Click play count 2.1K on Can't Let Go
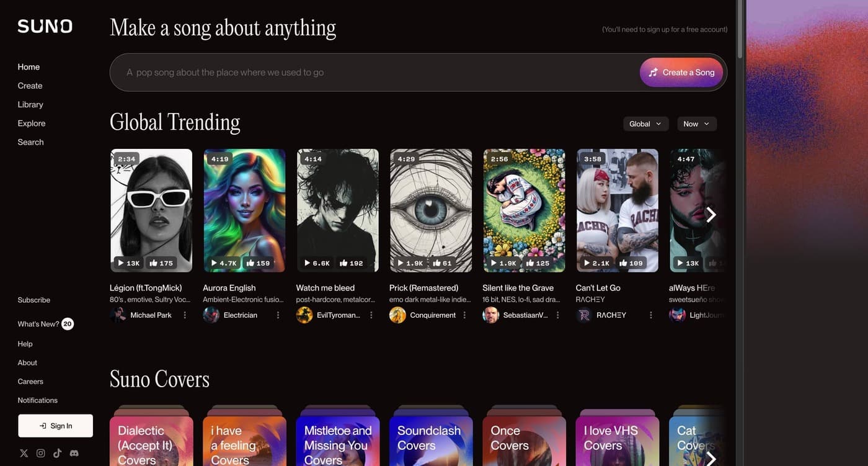This screenshot has width=868, height=466. tap(597, 263)
